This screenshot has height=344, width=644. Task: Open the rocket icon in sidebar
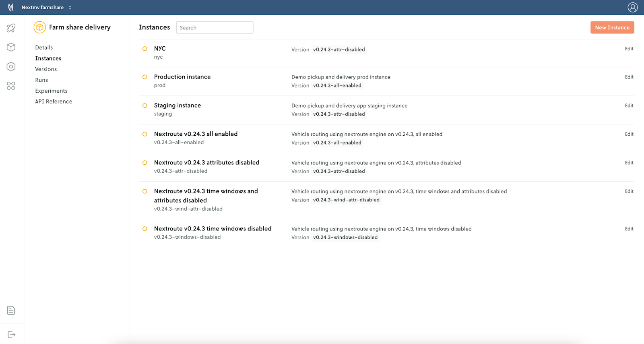[11, 28]
